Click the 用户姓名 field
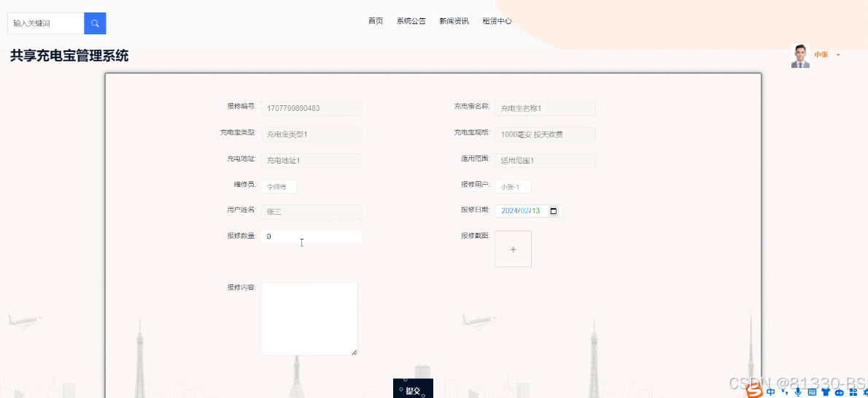868x398 pixels. (x=311, y=212)
